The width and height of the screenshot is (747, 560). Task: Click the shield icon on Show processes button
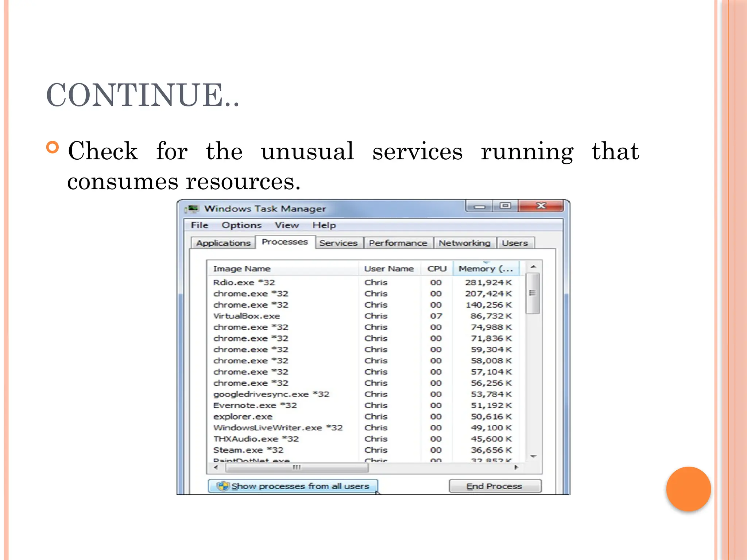(x=222, y=486)
